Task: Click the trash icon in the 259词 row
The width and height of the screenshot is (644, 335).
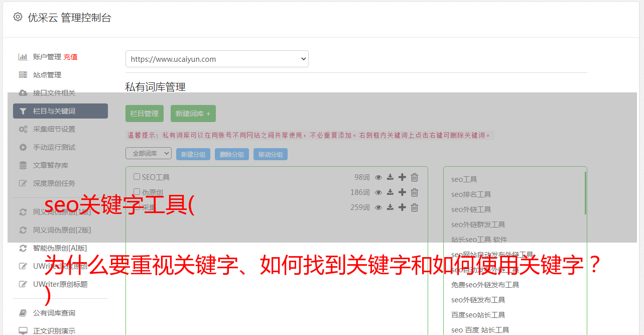Action: [x=415, y=207]
